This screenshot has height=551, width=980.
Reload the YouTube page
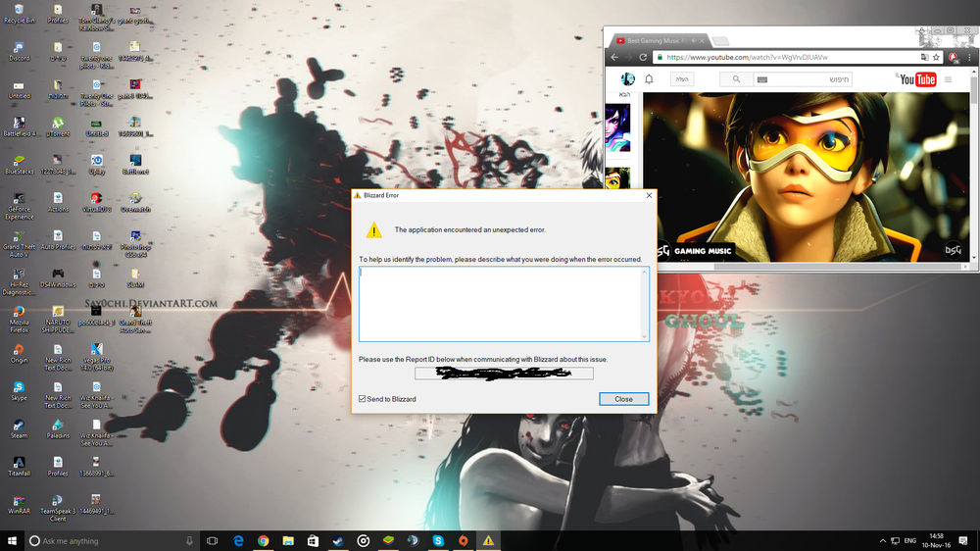click(643, 58)
